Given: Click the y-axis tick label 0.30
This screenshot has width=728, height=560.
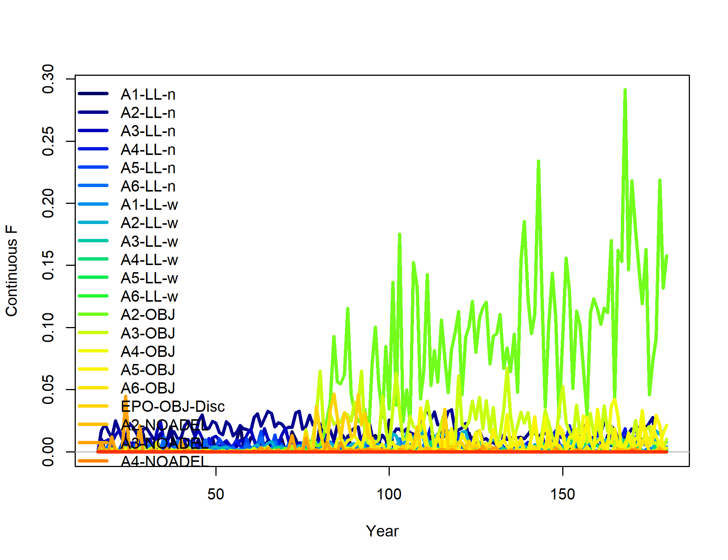Looking at the screenshot, I should point(49,79).
